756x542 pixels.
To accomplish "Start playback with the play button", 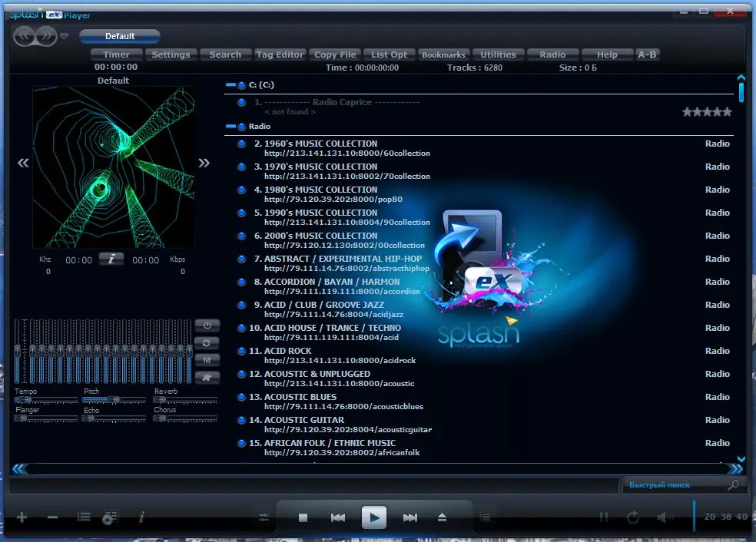I will click(373, 517).
